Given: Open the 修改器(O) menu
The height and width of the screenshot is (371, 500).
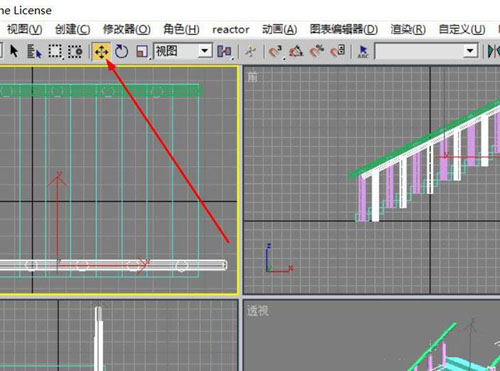Looking at the screenshot, I should pos(127,29).
